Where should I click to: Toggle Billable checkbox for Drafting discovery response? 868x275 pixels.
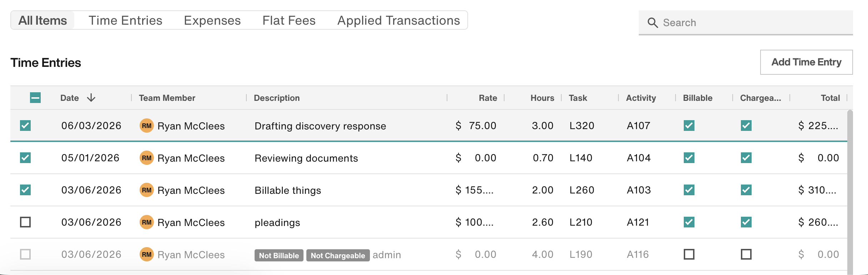pos(689,126)
